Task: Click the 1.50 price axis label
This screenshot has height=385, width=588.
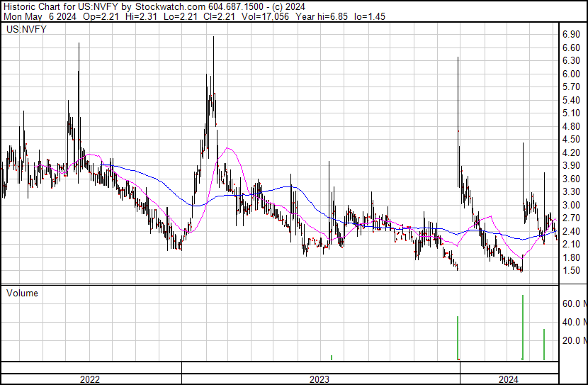Action: tap(571, 271)
